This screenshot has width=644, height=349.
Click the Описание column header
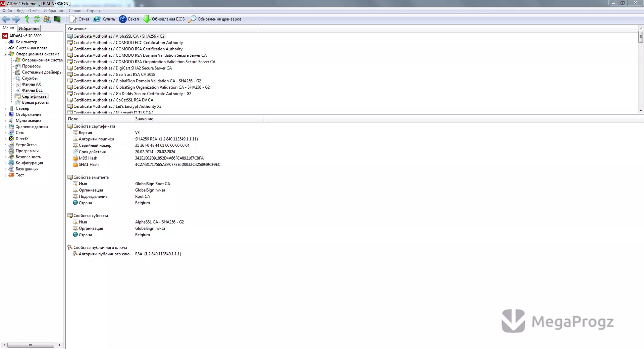pyautogui.click(x=162, y=29)
